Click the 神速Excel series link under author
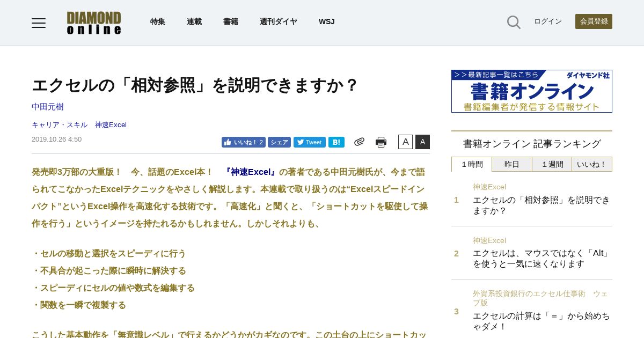The image size is (644, 338). [x=111, y=124]
